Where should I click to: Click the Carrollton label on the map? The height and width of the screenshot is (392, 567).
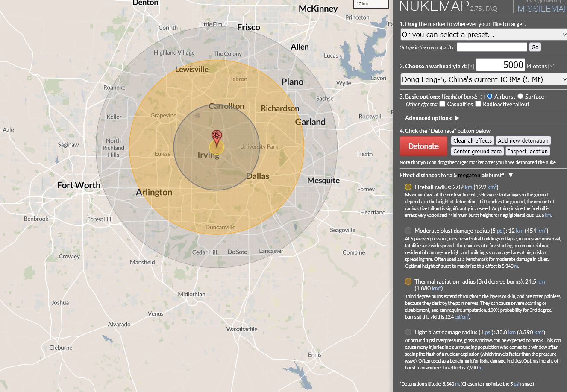pos(226,106)
